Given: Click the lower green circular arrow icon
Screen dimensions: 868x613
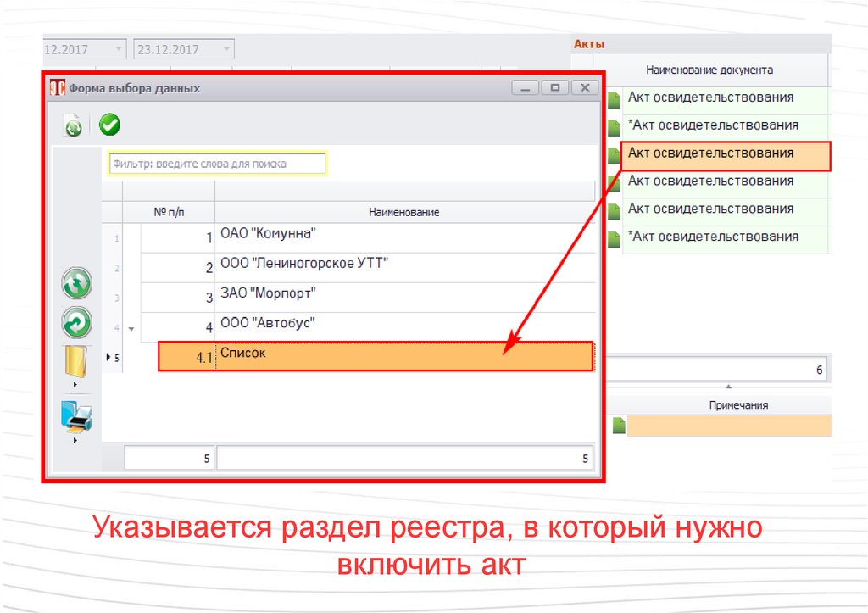Looking at the screenshot, I should pos(76,323).
